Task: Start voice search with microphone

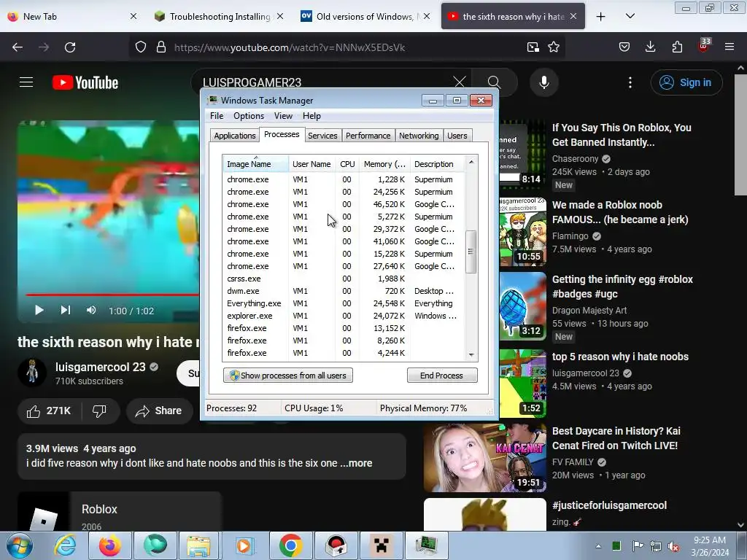Action: coord(543,82)
